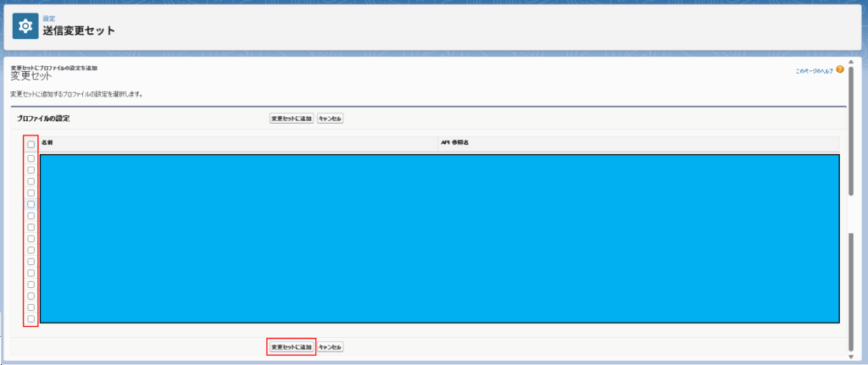This screenshot has height=365, width=868.
Task: Tick the third profile row checkbox
Action: tap(31, 181)
